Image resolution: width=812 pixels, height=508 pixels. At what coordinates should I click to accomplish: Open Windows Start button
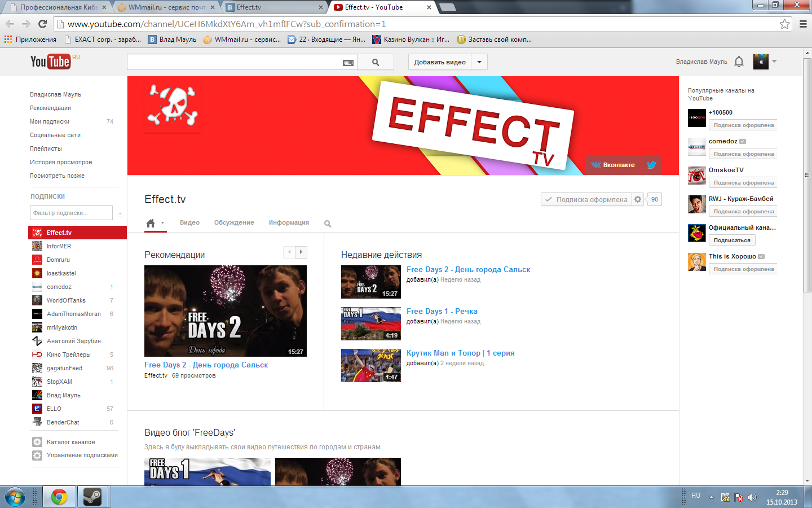[15, 497]
